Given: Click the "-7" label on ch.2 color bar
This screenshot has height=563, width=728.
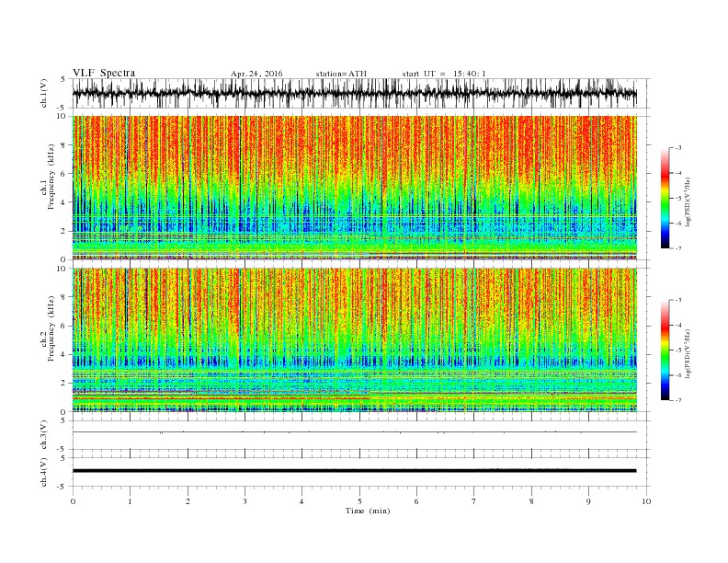Looking at the screenshot, I should 678,400.
